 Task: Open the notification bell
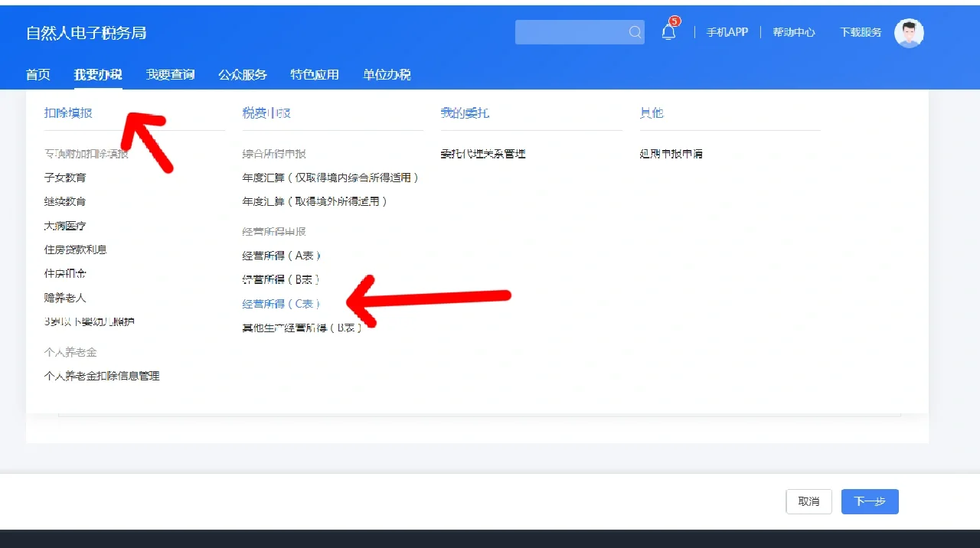(668, 32)
